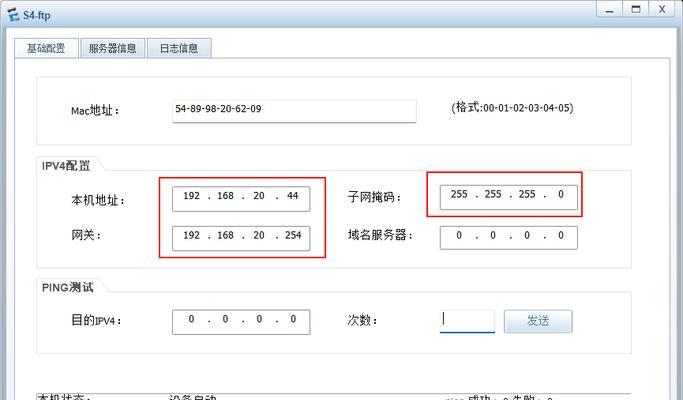This screenshot has height=400, width=683.
Task: Click the S4-ftp window title text
Action: point(37,15)
